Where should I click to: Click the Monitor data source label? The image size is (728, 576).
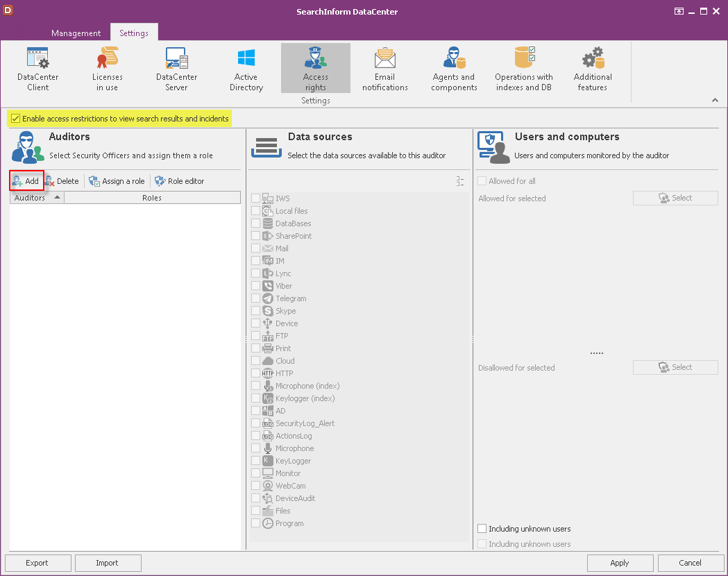pyautogui.click(x=288, y=473)
